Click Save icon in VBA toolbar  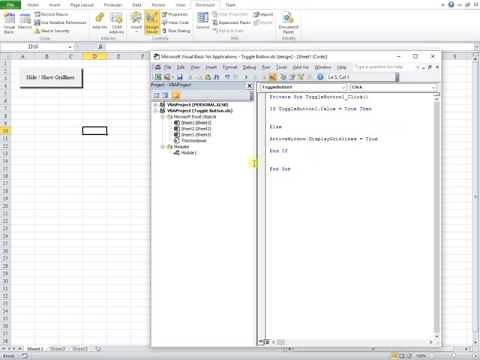point(180,77)
